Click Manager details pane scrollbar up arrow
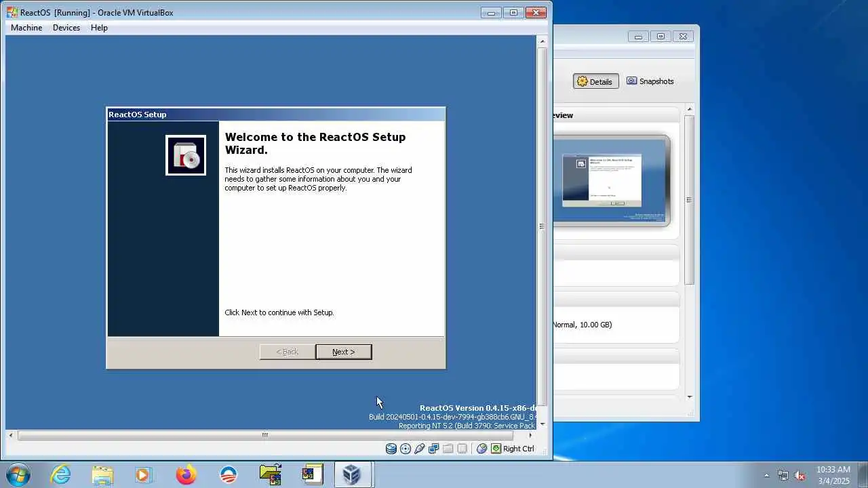 tap(690, 109)
